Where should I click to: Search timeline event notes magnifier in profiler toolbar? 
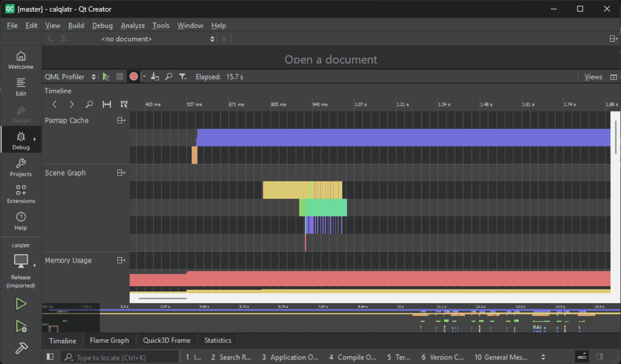click(169, 77)
